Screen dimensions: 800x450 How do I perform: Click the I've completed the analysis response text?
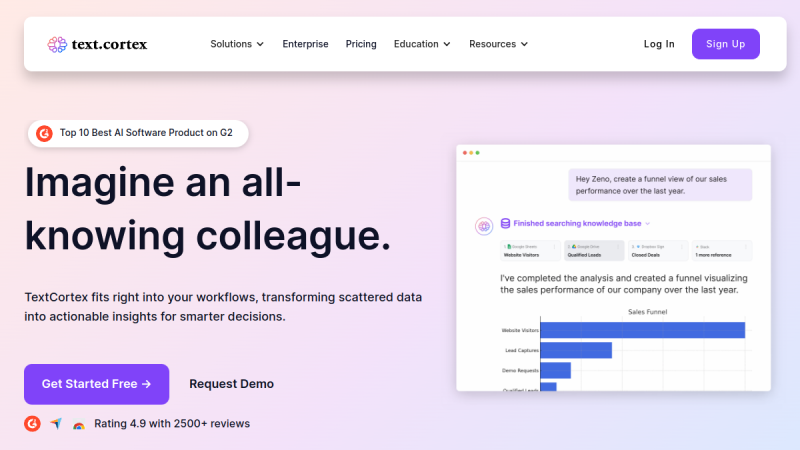(623, 284)
